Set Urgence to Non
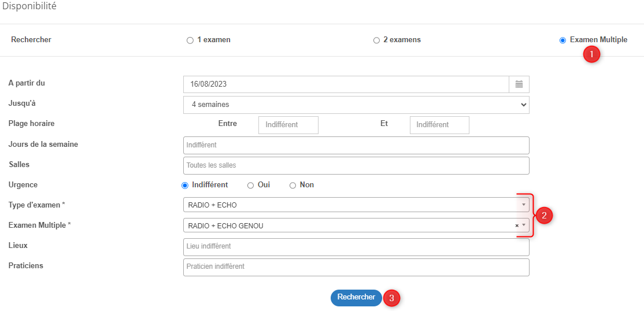This screenshot has height=311, width=644. [x=293, y=186]
